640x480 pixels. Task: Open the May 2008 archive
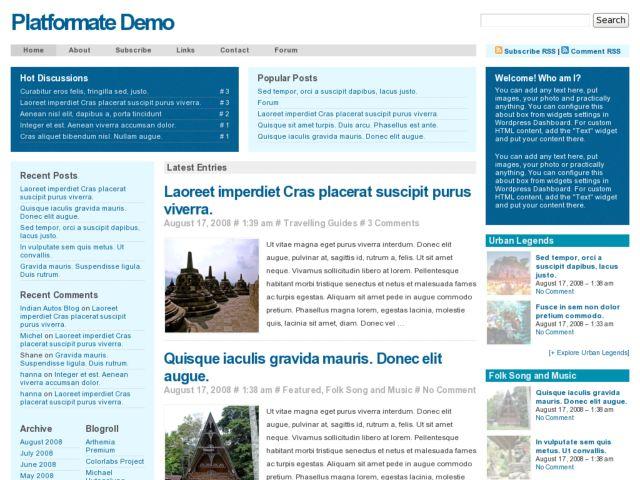click(37, 476)
